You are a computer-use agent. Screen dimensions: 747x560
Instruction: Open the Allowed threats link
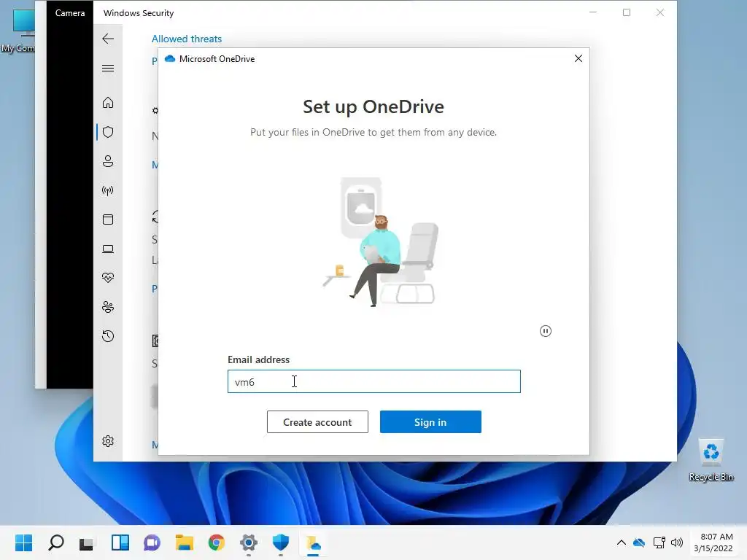pyautogui.click(x=187, y=39)
